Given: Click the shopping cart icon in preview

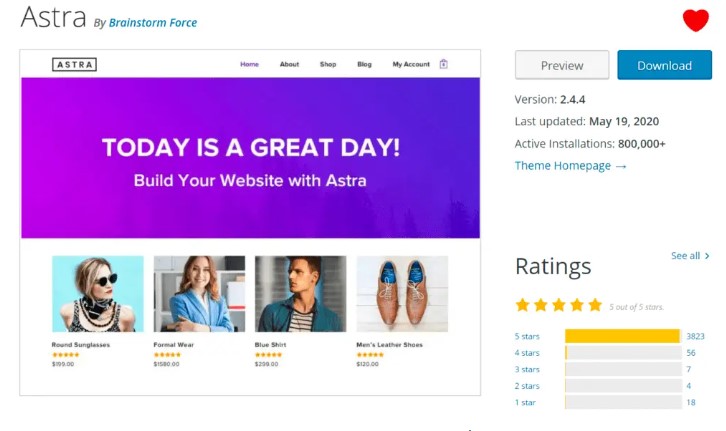Looking at the screenshot, I should [443, 64].
